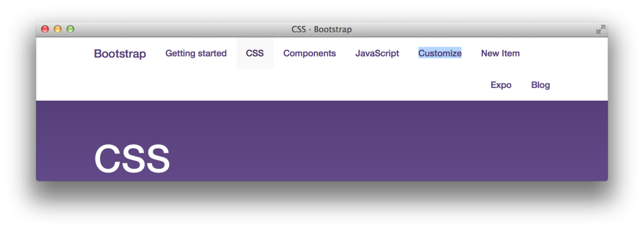Click the Bootstrap brand logo link
This screenshot has width=644, height=231.
point(120,54)
